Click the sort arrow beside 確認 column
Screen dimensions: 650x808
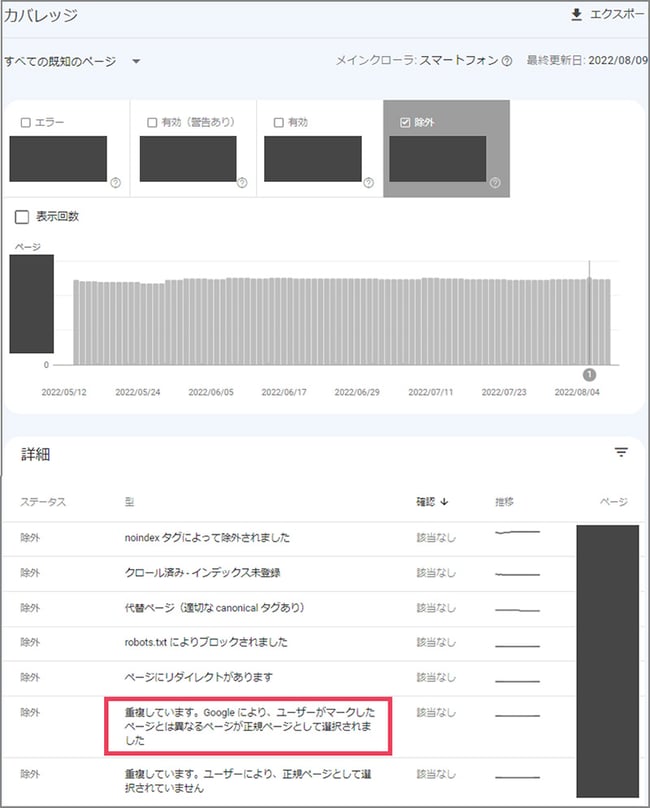click(x=444, y=502)
